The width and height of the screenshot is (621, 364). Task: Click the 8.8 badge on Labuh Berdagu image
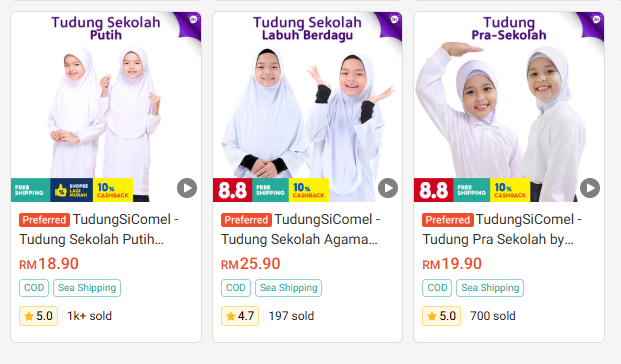[232, 190]
